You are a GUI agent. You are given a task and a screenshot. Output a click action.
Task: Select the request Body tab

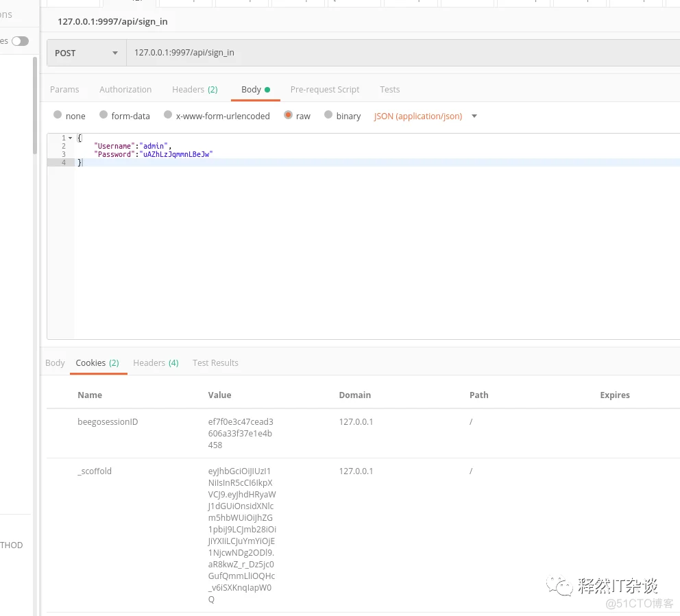coord(256,89)
